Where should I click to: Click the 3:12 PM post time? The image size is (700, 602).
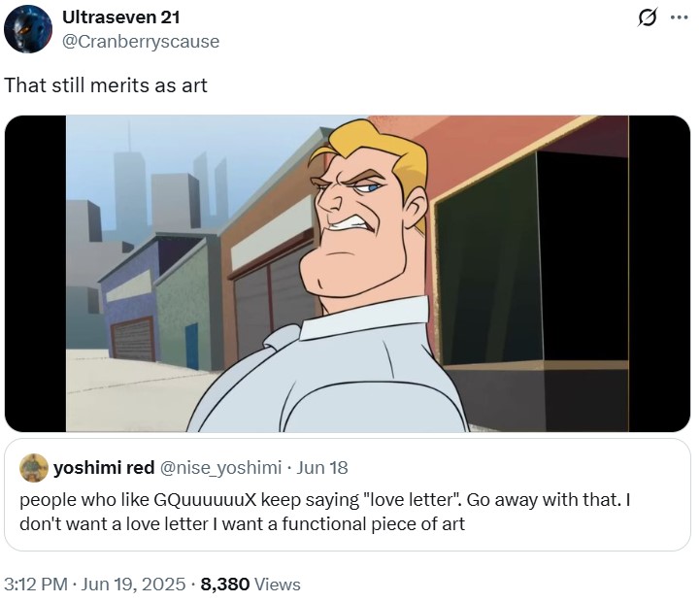pos(36,585)
